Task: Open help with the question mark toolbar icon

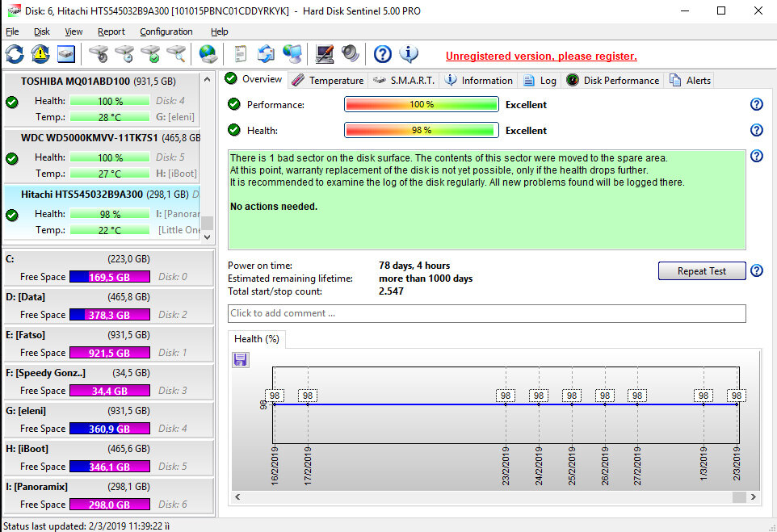Action: (383, 54)
